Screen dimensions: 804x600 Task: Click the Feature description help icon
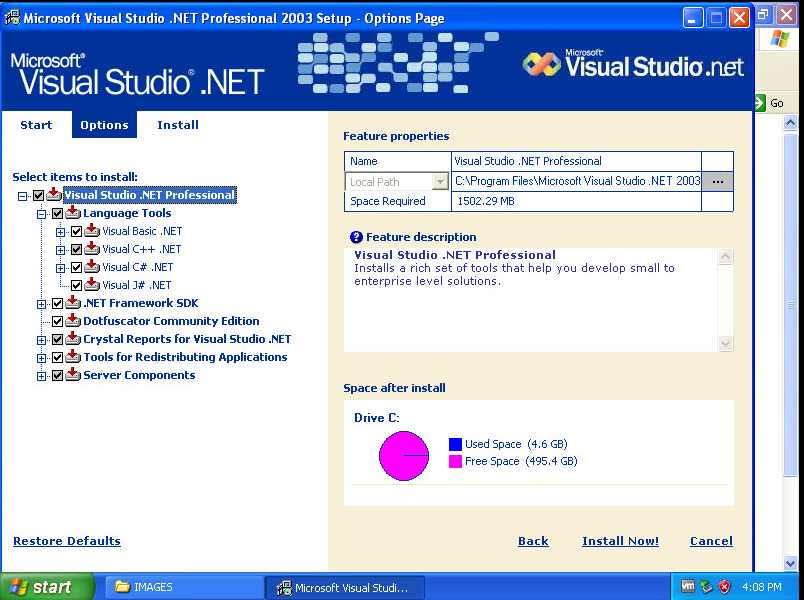click(356, 237)
